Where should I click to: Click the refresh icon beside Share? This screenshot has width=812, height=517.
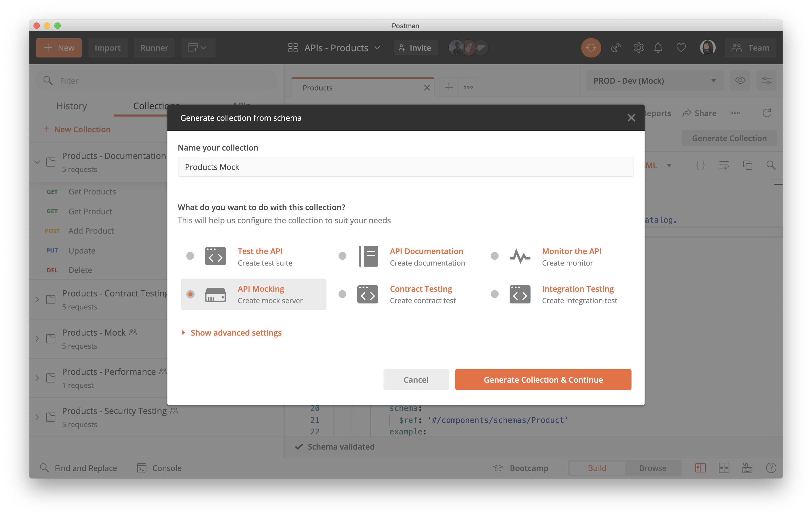click(766, 113)
